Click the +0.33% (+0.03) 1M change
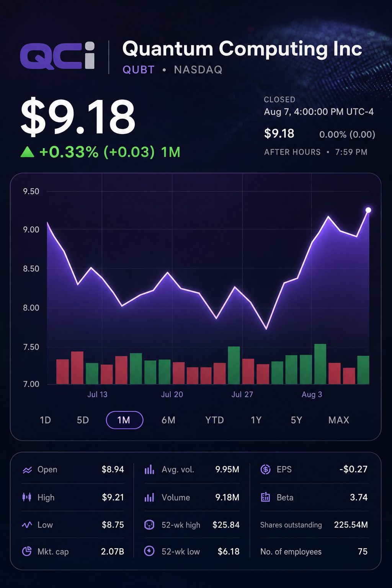 click(109, 152)
